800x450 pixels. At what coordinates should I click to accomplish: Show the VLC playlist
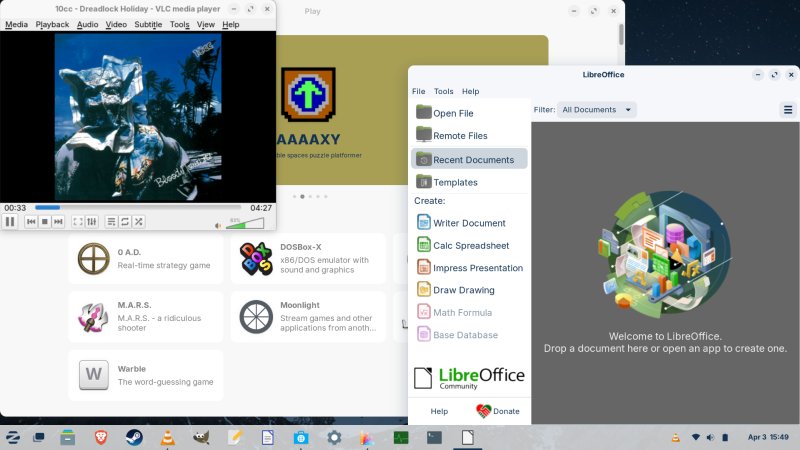pyautogui.click(x=111, y=221)
